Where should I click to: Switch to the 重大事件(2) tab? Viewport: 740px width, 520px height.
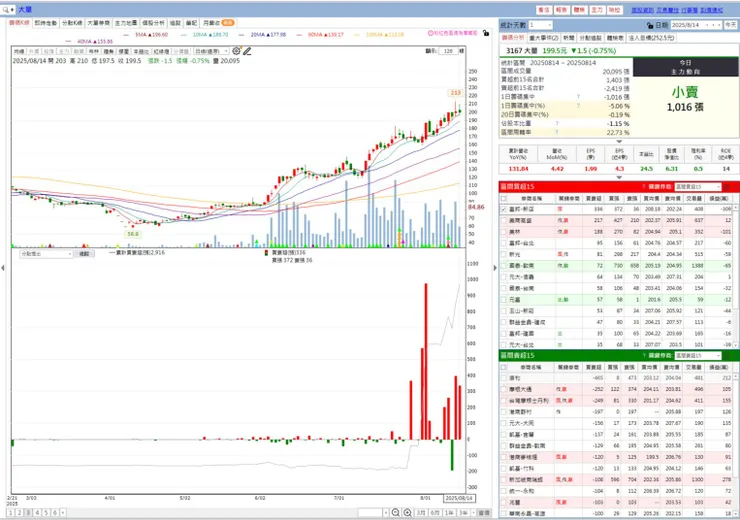pyautogui.click(x=544, y=38)
